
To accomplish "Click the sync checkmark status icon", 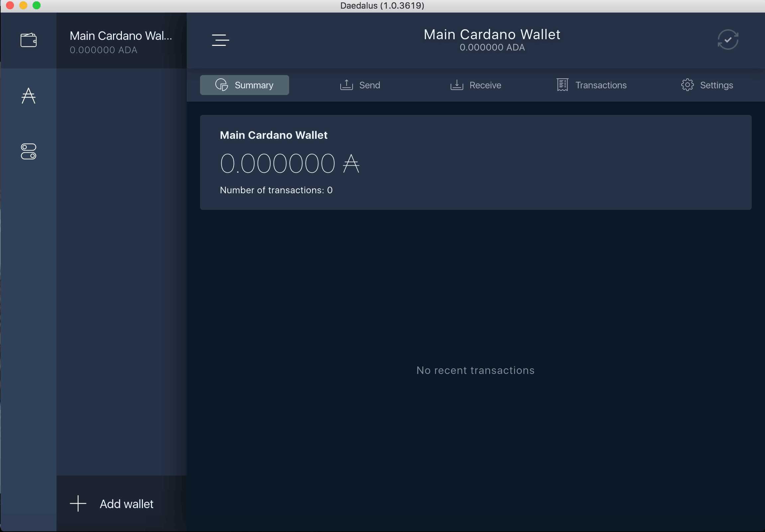I will pyautogui.click(x=728, y=40).
